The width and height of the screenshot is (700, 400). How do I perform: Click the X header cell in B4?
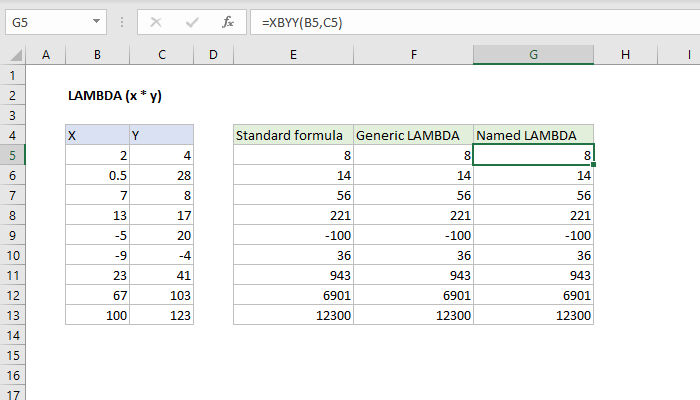[97, 135]
